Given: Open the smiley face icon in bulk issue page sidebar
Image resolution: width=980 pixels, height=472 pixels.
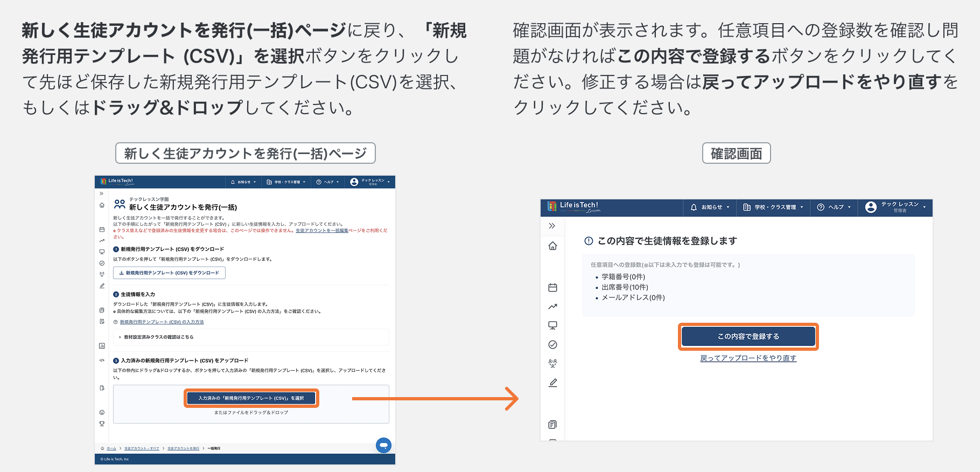Looking at the screenshot, I should 102,412.
